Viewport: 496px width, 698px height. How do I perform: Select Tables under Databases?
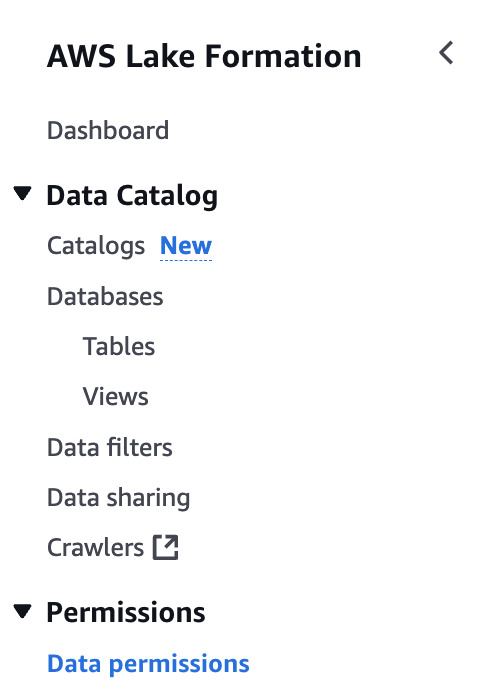tap(119, 346)
